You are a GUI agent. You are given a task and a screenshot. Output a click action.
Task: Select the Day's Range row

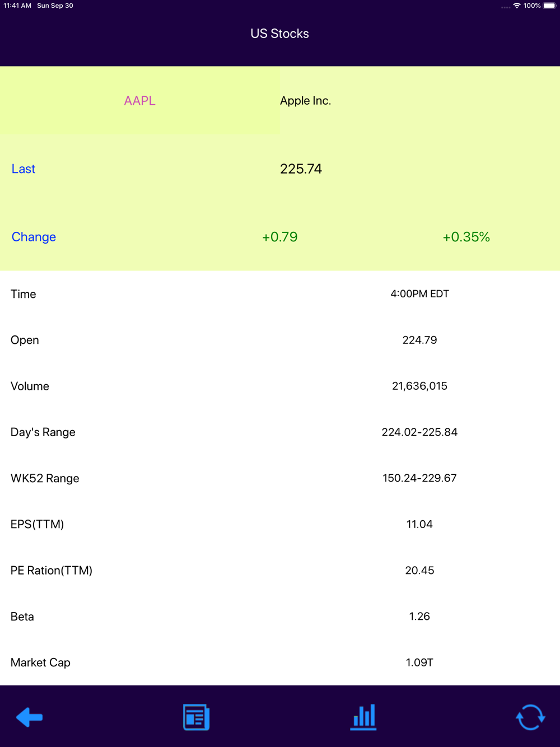(x=280, y=432)
